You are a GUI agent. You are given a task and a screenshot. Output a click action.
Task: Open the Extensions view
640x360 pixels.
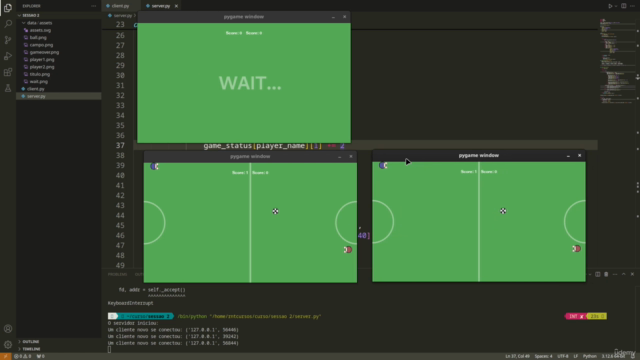point(8,72)
